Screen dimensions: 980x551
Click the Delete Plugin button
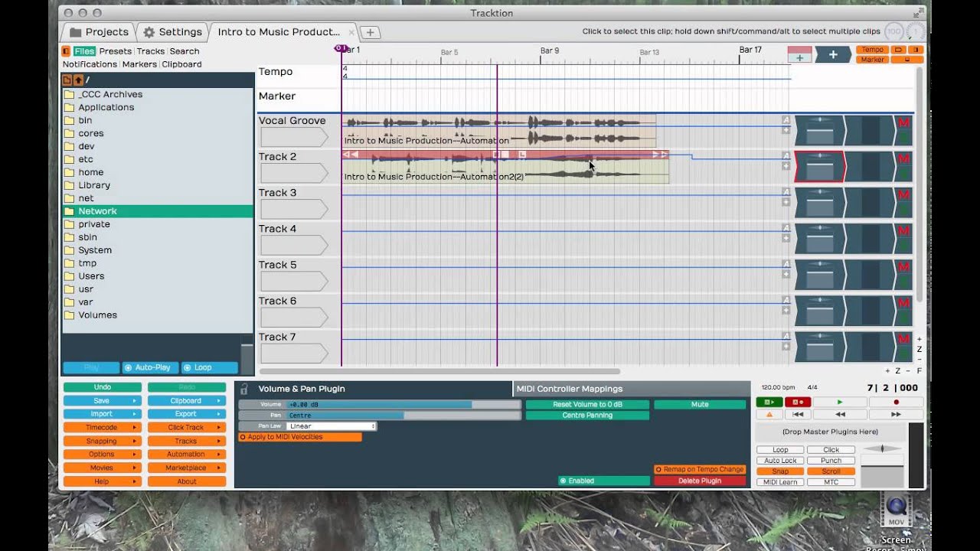[x=700, y=481]
